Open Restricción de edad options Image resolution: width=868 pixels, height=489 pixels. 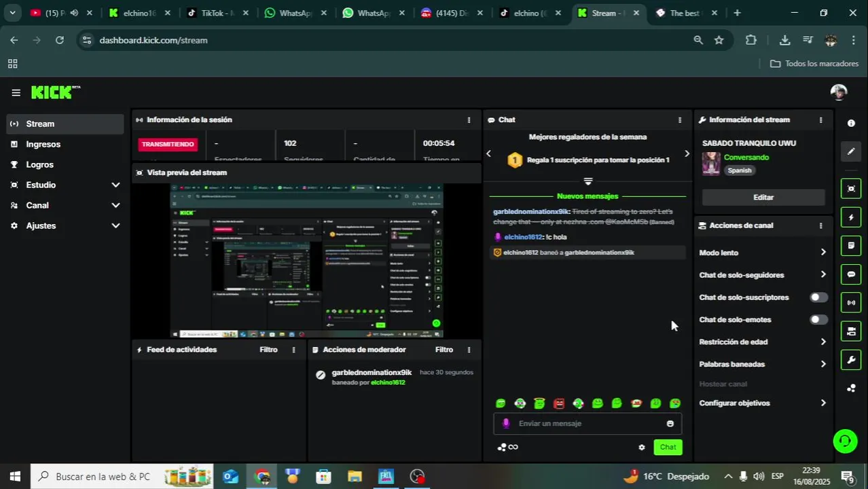point(763,342)
